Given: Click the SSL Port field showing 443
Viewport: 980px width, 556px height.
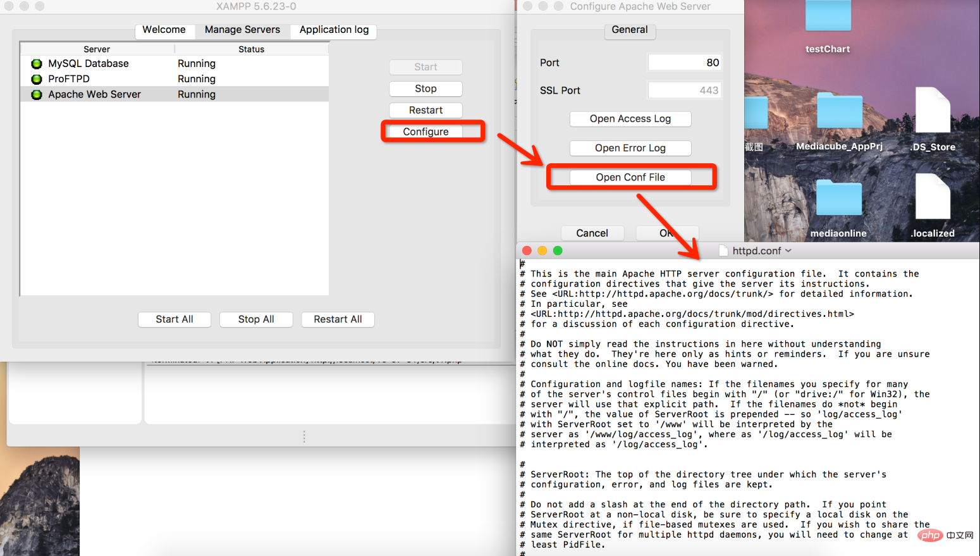Looking at the screenshot, I should point(685,90).
